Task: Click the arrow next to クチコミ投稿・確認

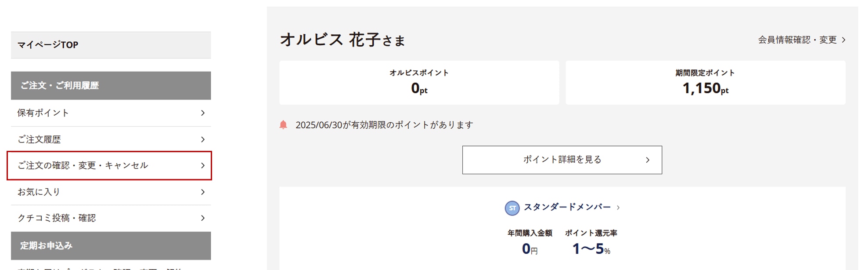Action: pyautogui.click(x=202, y=218)
